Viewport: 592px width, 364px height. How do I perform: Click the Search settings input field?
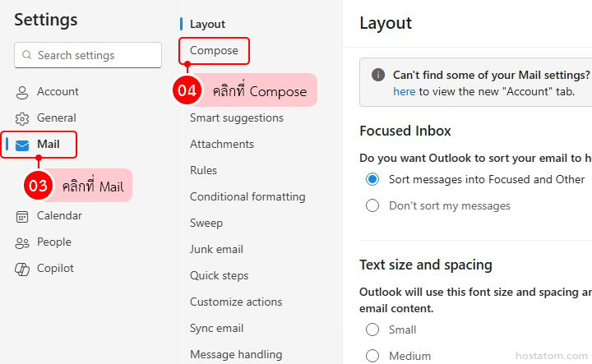coord(88,55)
